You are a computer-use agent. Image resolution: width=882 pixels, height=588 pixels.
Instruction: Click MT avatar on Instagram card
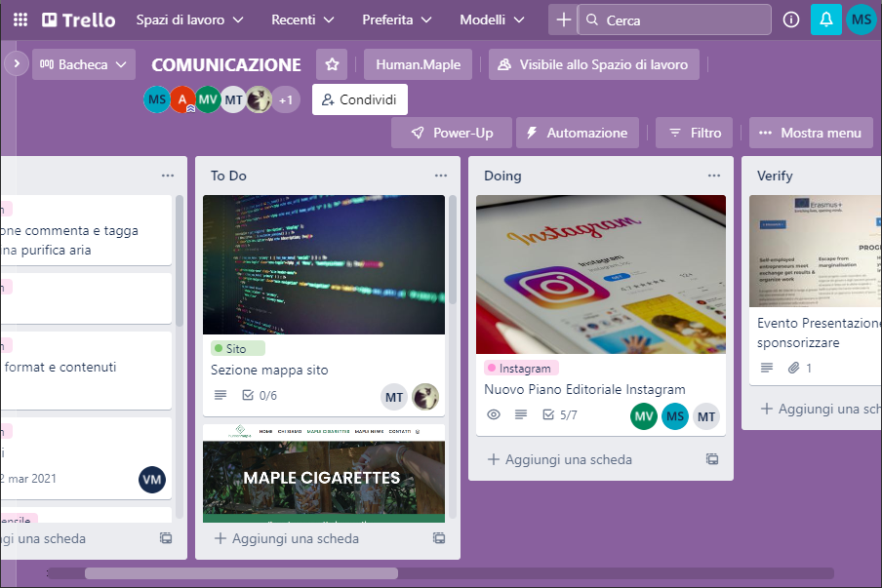pos(706,416)
